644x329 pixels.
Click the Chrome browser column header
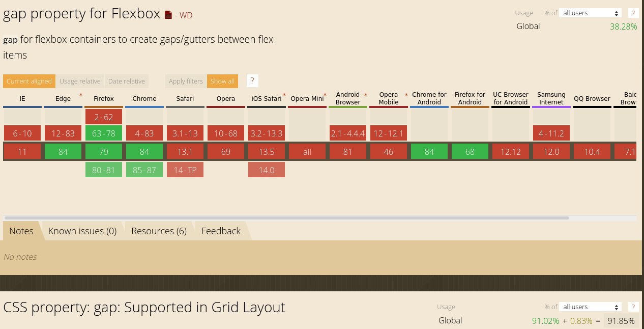click(x=144, y=98)
